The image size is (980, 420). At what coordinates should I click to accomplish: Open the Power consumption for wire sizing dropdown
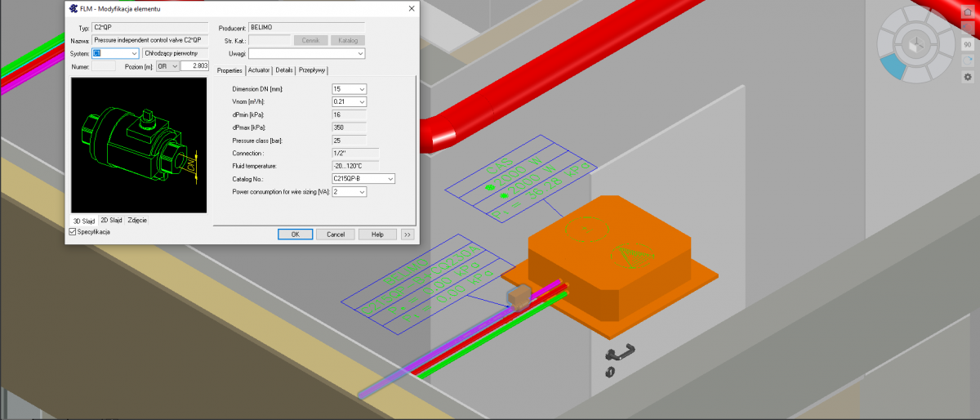pyautogui.click(x=362, y=192)
